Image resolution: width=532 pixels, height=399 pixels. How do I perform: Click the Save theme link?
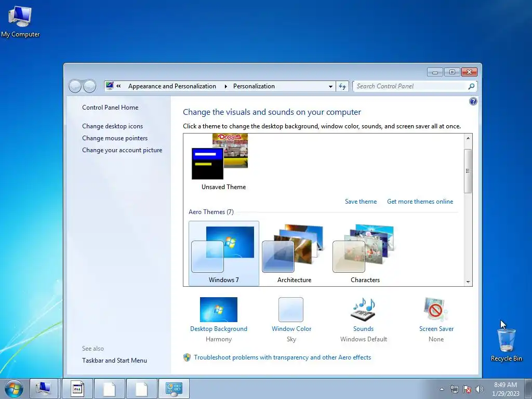[x=361, y=202]
